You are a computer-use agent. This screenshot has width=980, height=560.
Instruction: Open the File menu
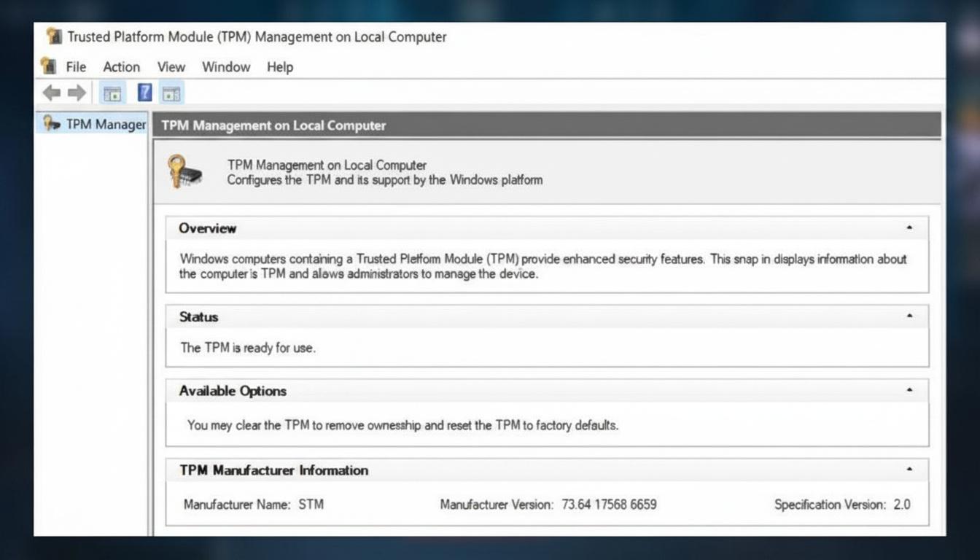click(76, 67)
